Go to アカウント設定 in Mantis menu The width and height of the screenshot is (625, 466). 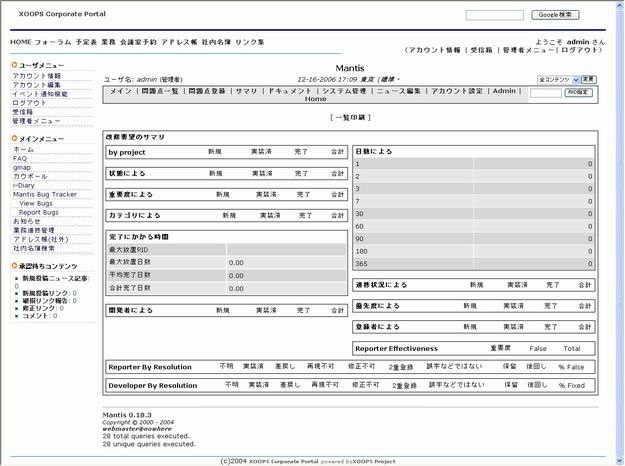click(x=457, y=91)
